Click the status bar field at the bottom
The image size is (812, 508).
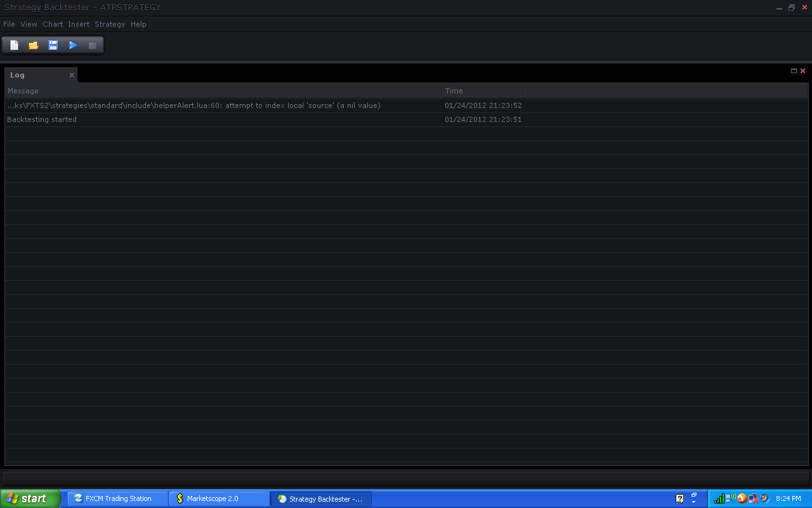coord(406,478)
